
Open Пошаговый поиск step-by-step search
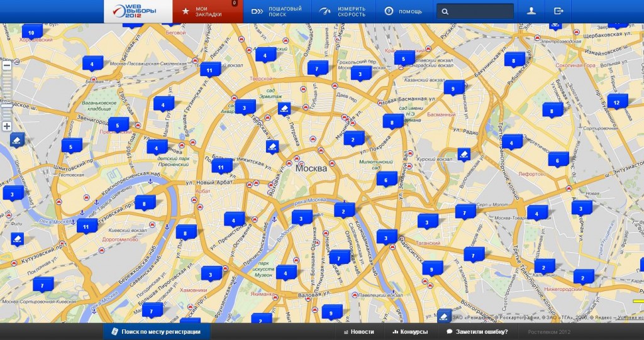coord(277,11)
